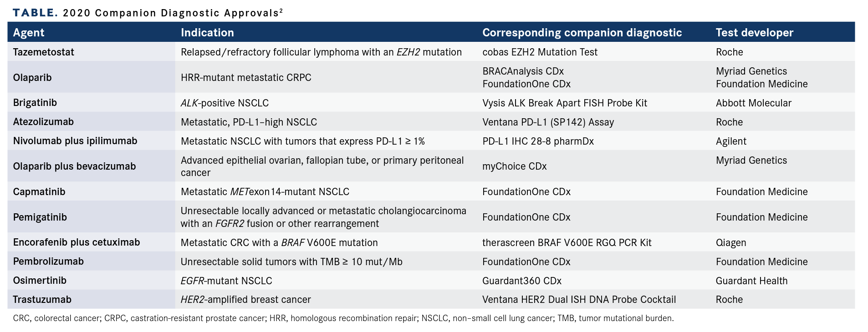The height and width of the screenshot is (332, 868).
Task: Click the Guardant360 CDx diagnostic entry
Action: (x=522, y=281)
